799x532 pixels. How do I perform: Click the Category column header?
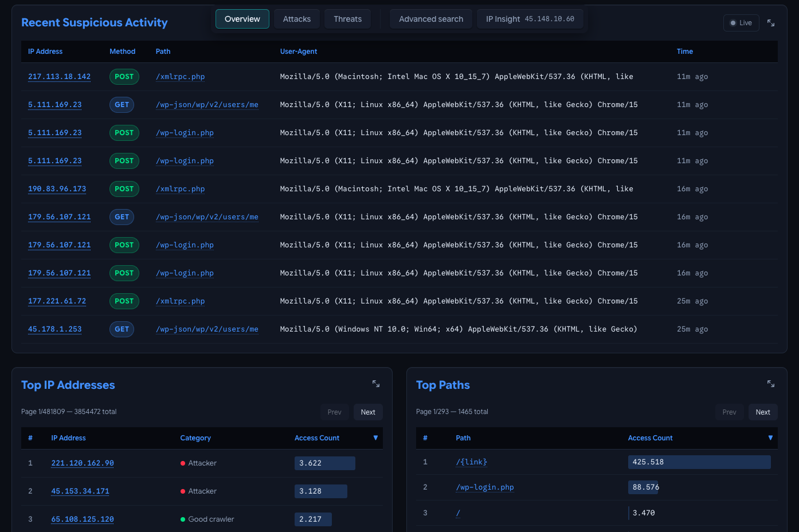(195, 438)
